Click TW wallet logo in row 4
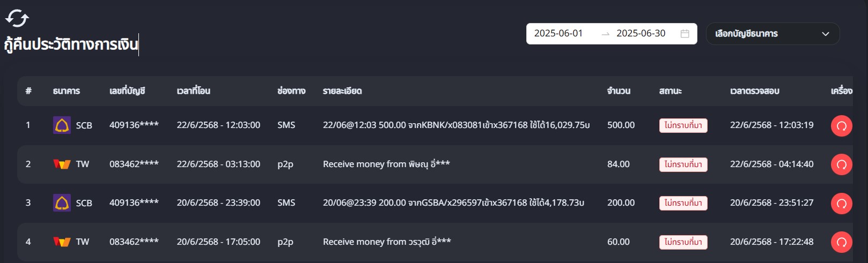 [62, 242]
